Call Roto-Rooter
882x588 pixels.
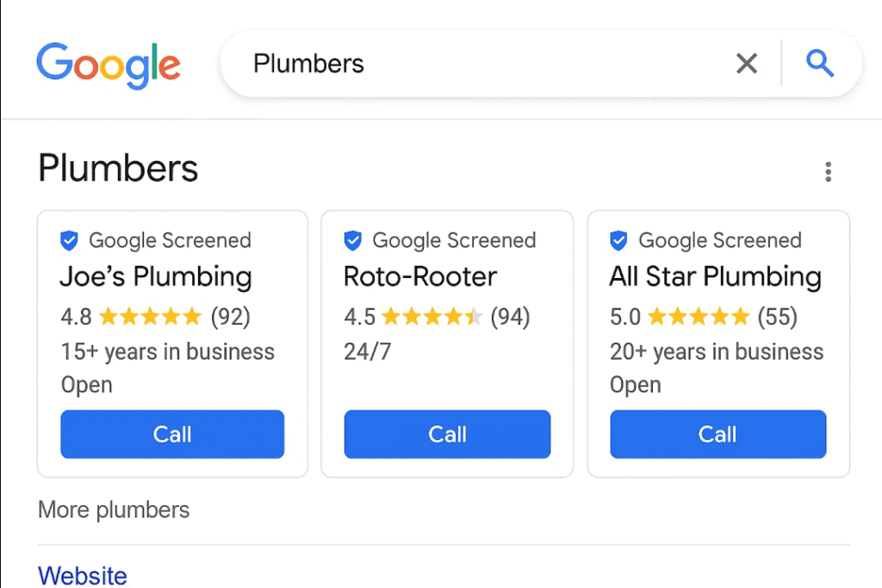click(447, 434)
